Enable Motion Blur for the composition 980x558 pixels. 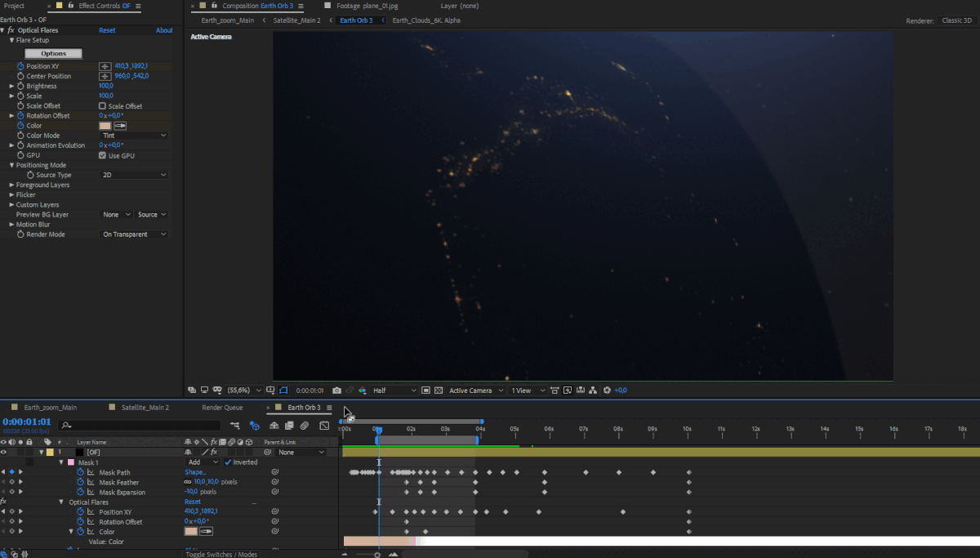[305, 425]
